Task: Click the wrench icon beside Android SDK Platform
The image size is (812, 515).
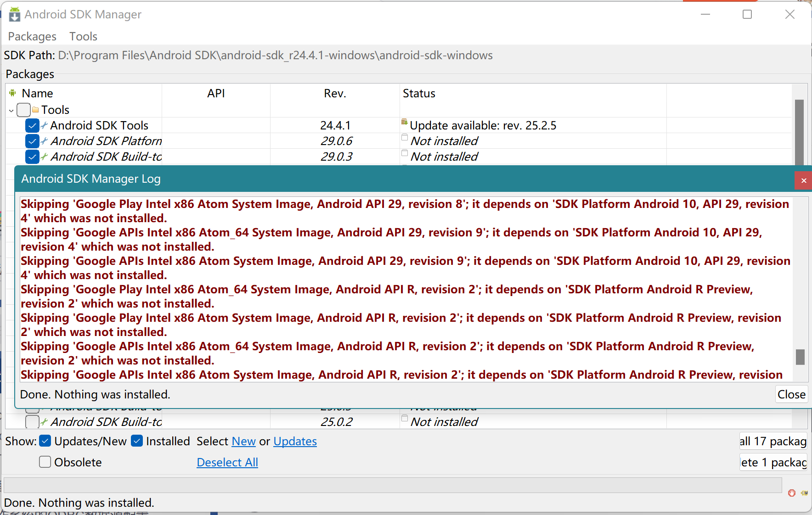Action: [x=45, y=141]
